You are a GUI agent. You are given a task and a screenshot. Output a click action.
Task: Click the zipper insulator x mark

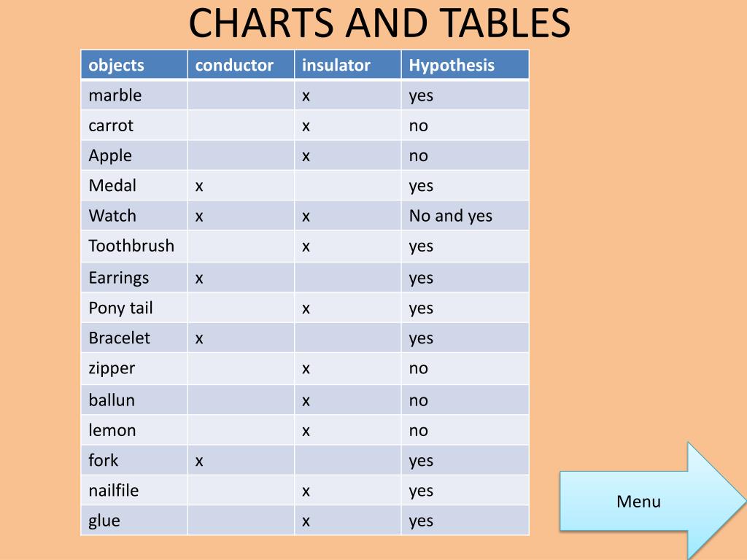click(306, 369)
